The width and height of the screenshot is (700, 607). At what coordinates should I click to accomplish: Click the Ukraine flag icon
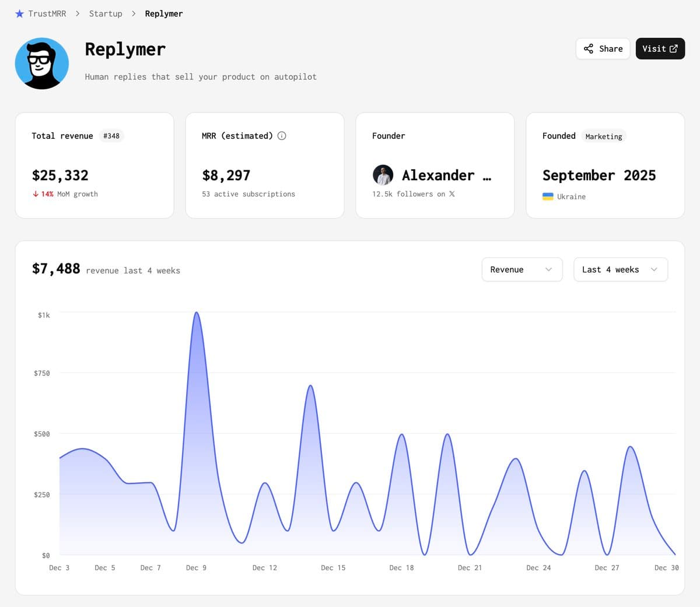(548, 197)
